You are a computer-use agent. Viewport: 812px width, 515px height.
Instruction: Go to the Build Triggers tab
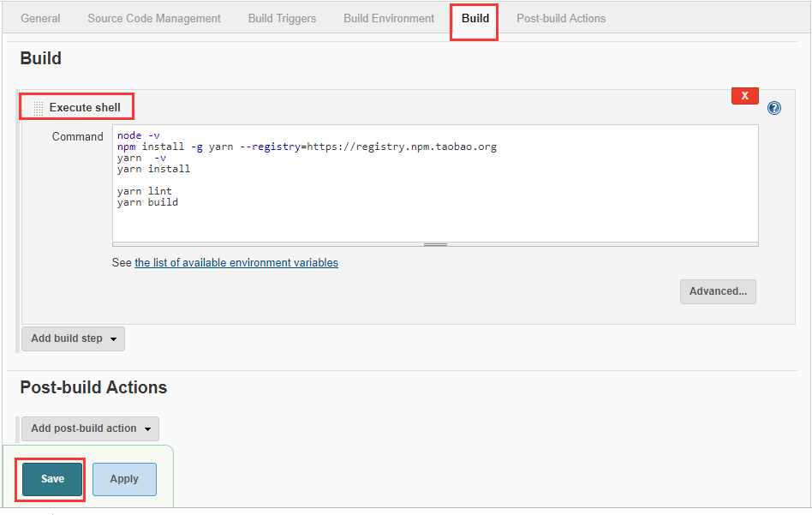pyautogui.click(x=282, y=18)
